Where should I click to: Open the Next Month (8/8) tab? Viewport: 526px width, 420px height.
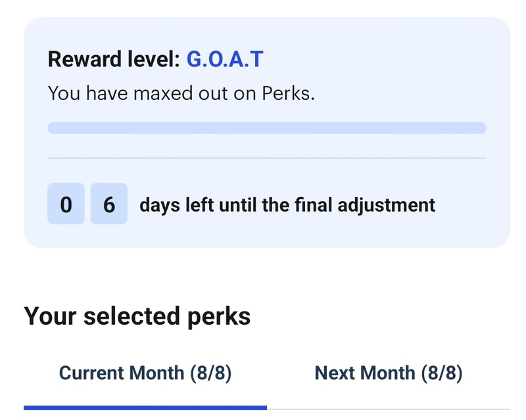(x=389, y=373)
